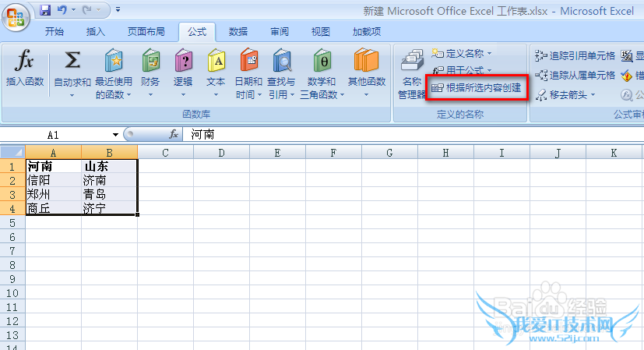
Task: Expand the 自动求和 dropdown arrow
Action: pyautogui.click(x=72, y=95)
